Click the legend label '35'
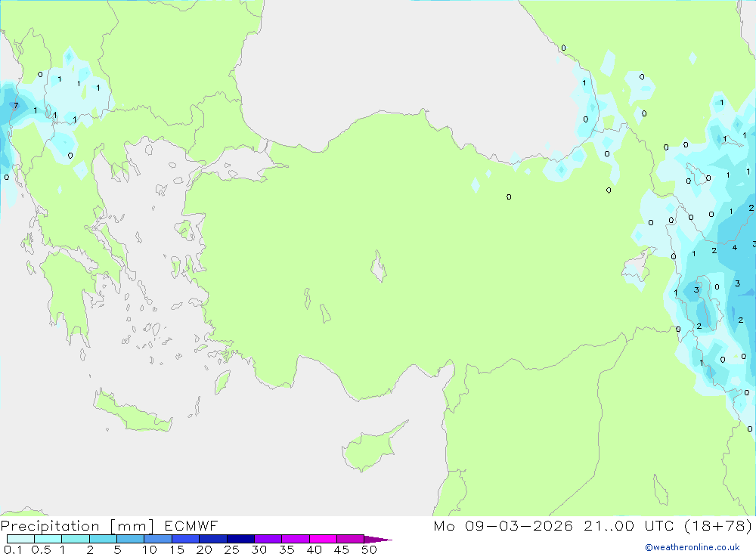The height and width of the screenshot is (554, 756). click(287, 549)
